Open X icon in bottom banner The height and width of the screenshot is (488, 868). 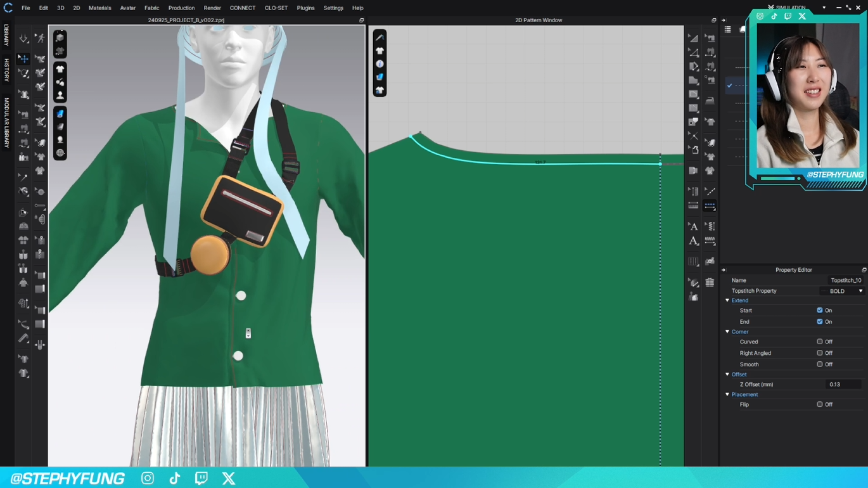(x=229, y=478)
